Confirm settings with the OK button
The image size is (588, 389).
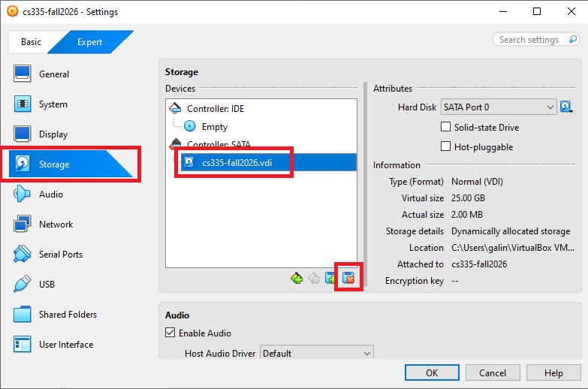pos(432,372)
